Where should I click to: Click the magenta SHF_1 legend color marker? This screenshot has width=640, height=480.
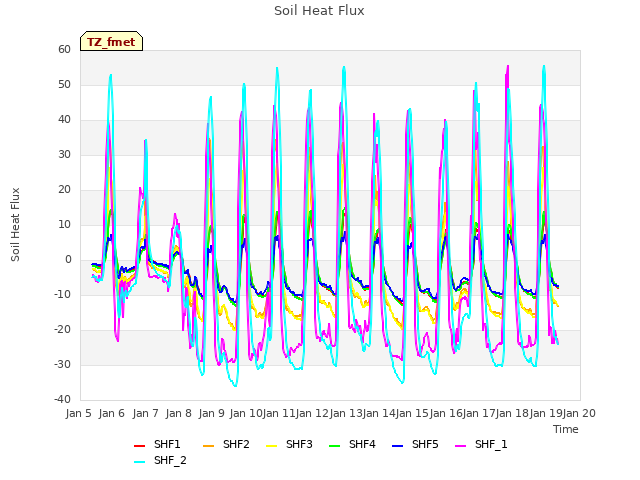460,446
